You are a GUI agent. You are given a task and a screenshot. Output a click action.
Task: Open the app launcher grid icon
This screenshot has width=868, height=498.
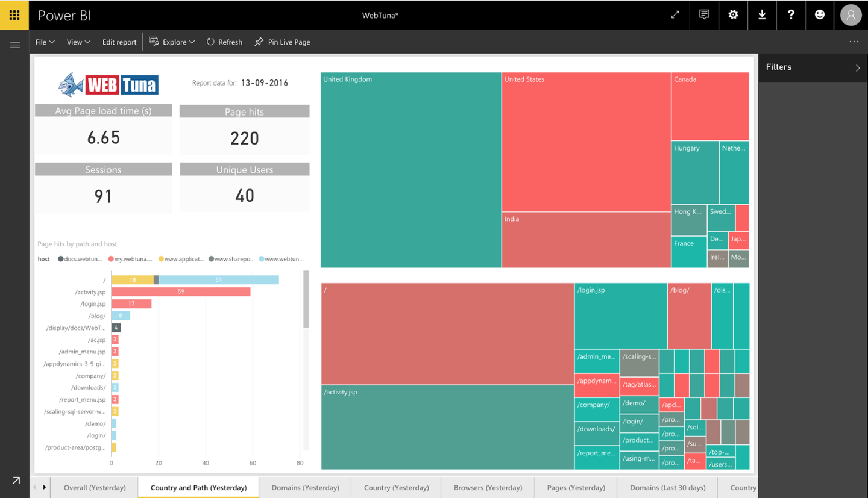coord(14,15)
